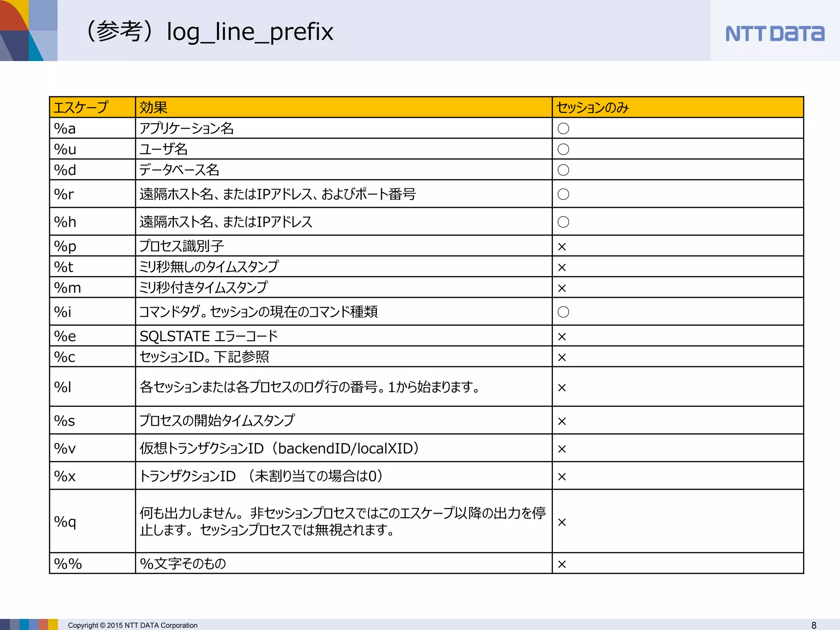Viewport: 840px width, 630px height.
Task: Click the × mark in the %p row
Action: click(562, 247)
